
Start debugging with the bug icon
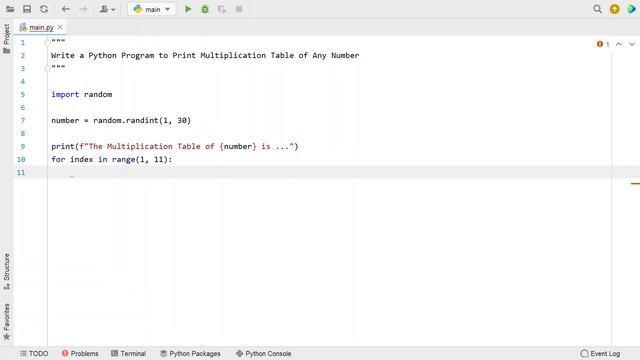coord(205,9)
